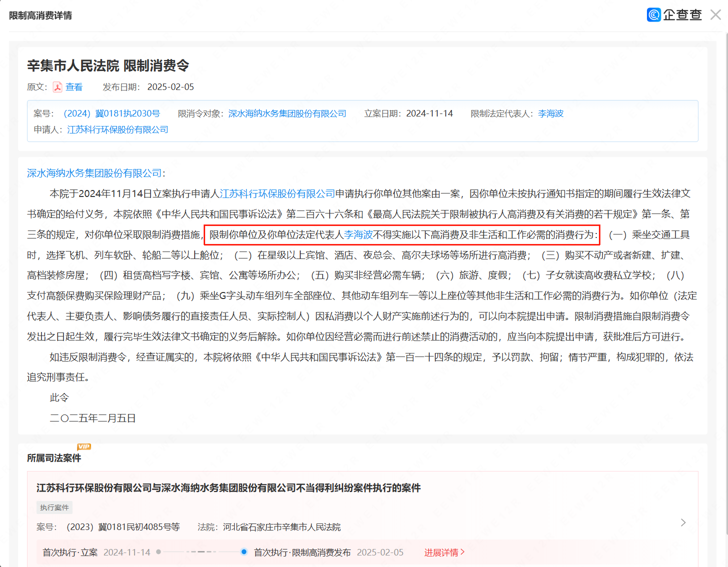The width and height of the screenshot is (728, 567).
Task: Open 深水海纳水务集团股份有限公司 in the case info box
Action: pyautogui.click(x=287, y=113)
